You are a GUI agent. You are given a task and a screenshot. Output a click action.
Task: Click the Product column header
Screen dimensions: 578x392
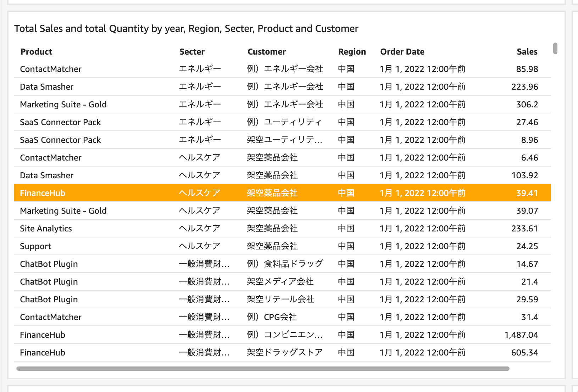36,51
